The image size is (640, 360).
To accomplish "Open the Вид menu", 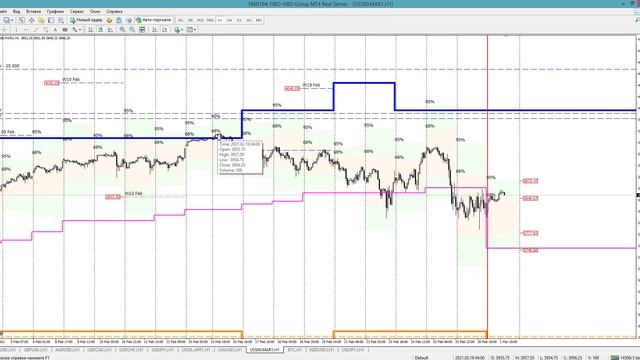I will [x=16, y=11].
